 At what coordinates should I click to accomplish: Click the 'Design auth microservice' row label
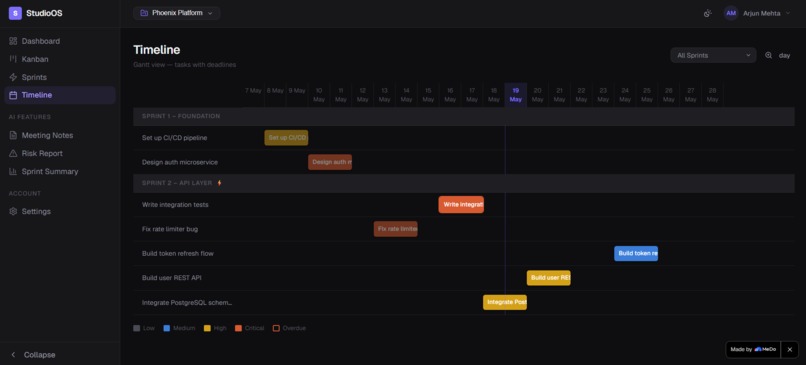[x=180, y=162]
